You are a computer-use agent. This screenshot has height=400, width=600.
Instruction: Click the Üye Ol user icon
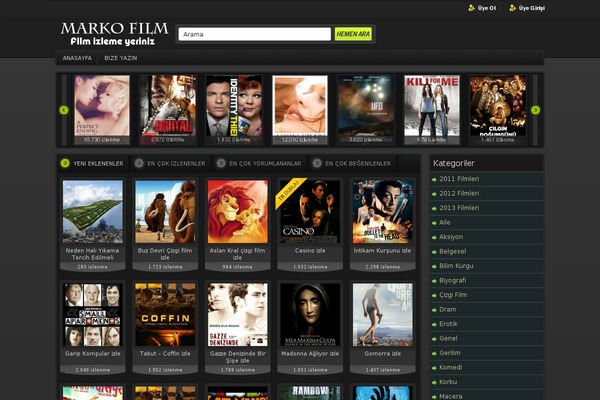471,8
